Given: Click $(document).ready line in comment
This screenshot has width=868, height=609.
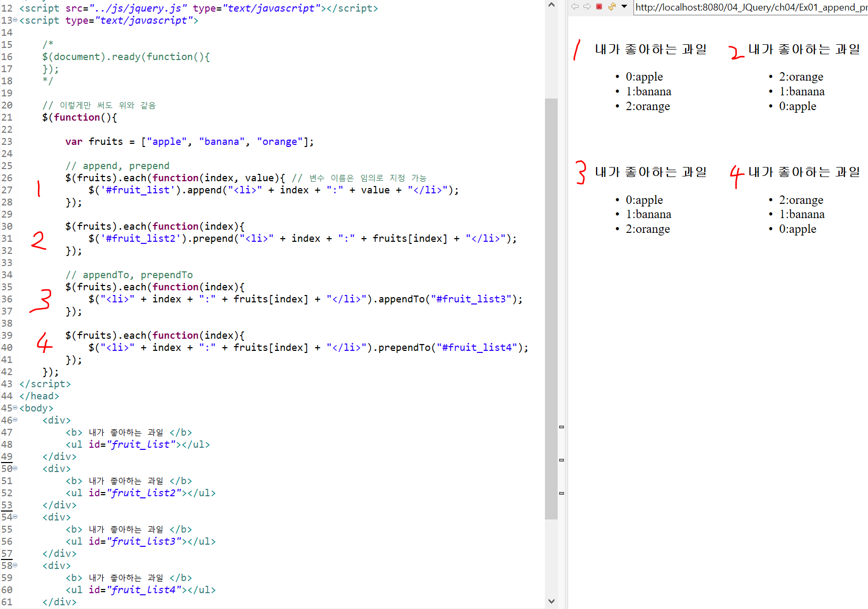Looking at the screenshot, I should point(126,57).
